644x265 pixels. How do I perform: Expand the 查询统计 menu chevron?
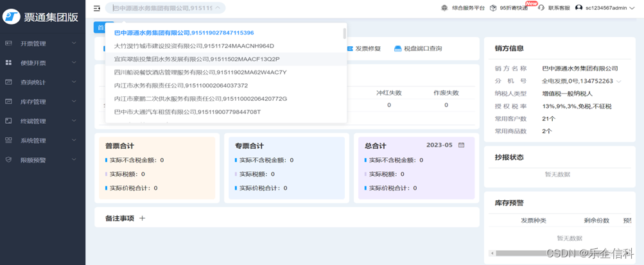(x=74, y=81)
